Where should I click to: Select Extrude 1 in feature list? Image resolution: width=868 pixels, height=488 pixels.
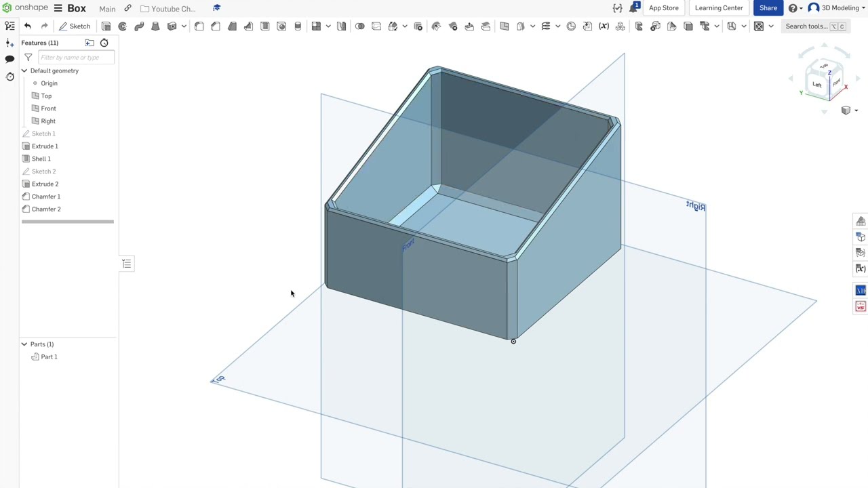[x=45, y=146]
